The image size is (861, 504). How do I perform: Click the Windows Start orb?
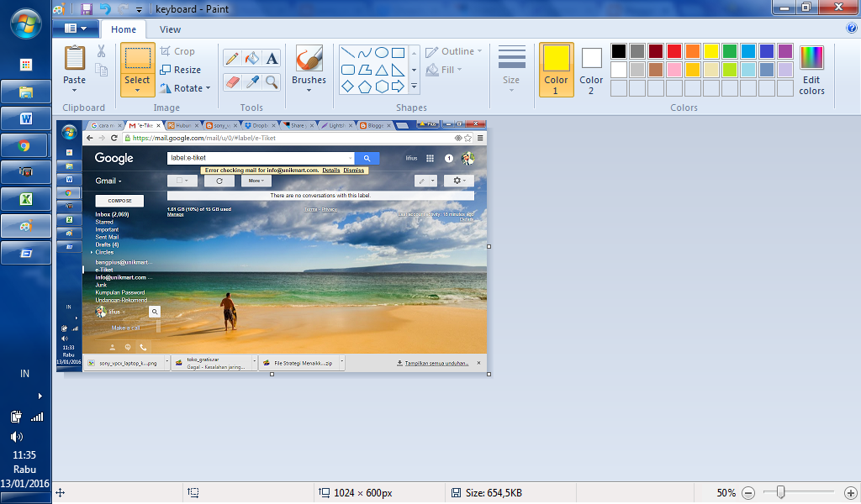pos(26,23)
